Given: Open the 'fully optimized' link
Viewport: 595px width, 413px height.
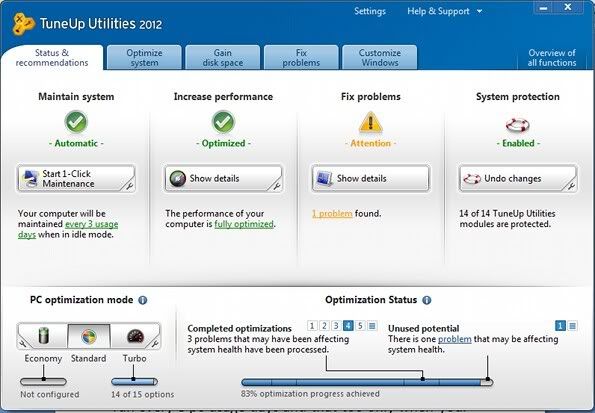Looking at the screenshot, I should tap(244, 224).
